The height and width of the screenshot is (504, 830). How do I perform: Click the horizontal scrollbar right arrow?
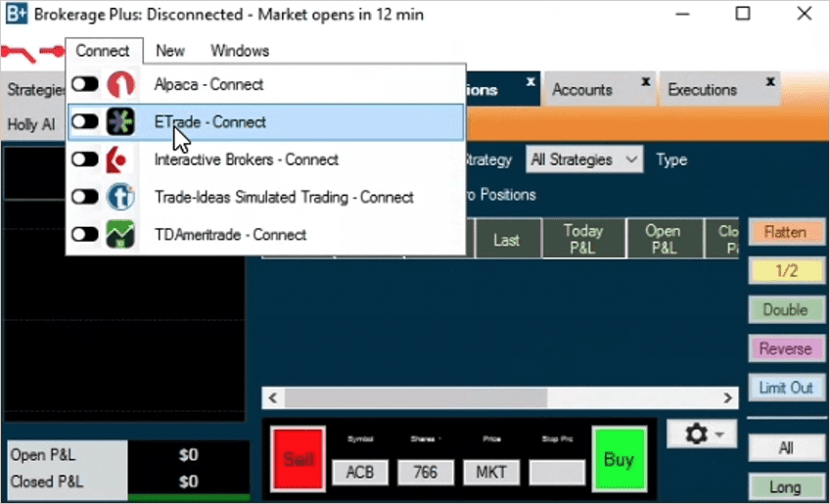click(x=728, y=397)
